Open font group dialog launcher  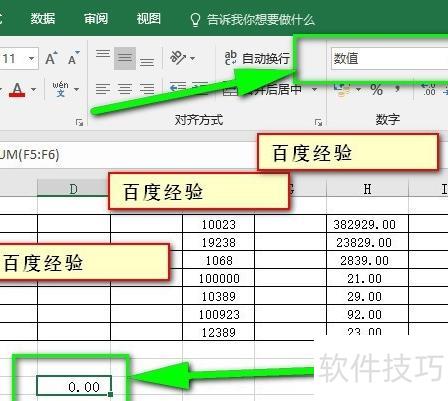pyautogui.click(x=79, y=122)
